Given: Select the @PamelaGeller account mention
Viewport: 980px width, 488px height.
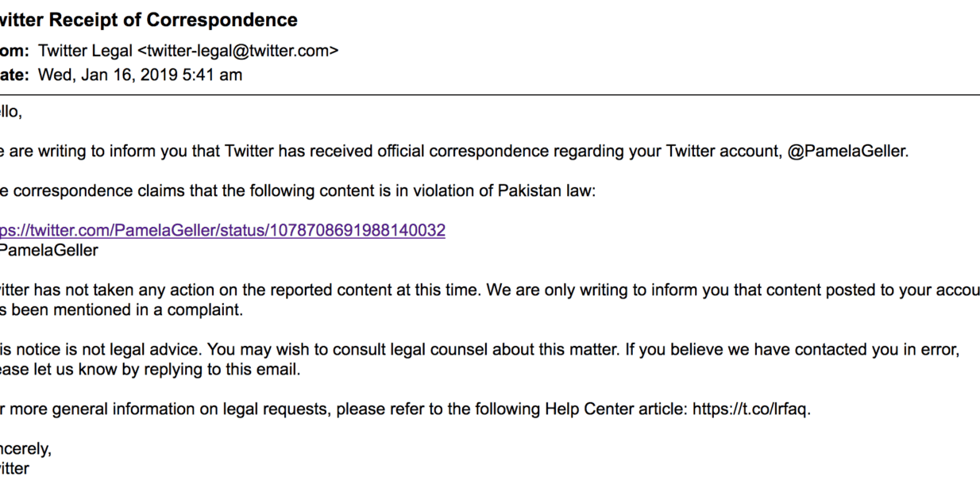Looking at the screenshot, I should 847,151.
